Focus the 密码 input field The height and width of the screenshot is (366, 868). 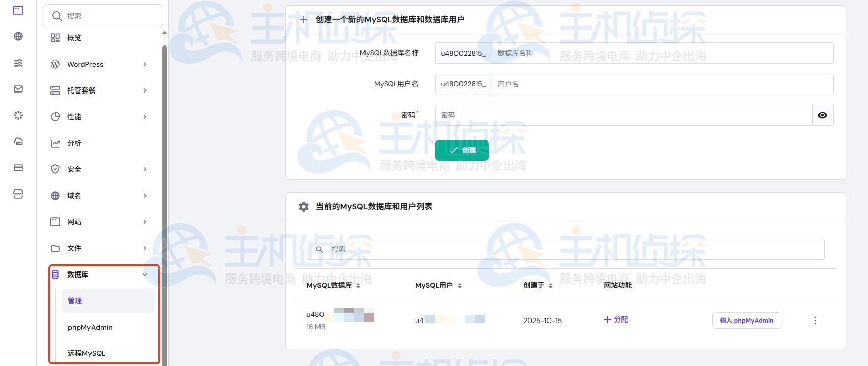[x=624, y=115]
